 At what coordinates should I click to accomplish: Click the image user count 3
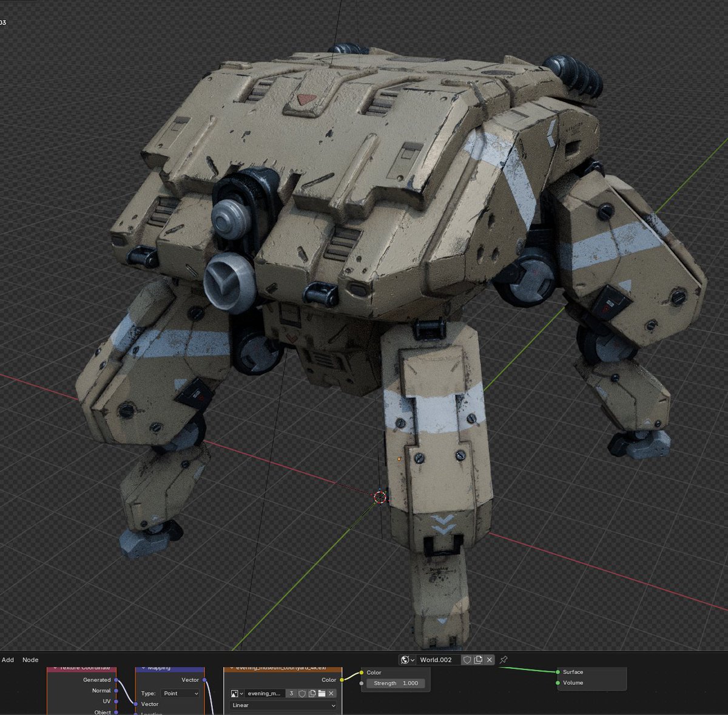291,693
